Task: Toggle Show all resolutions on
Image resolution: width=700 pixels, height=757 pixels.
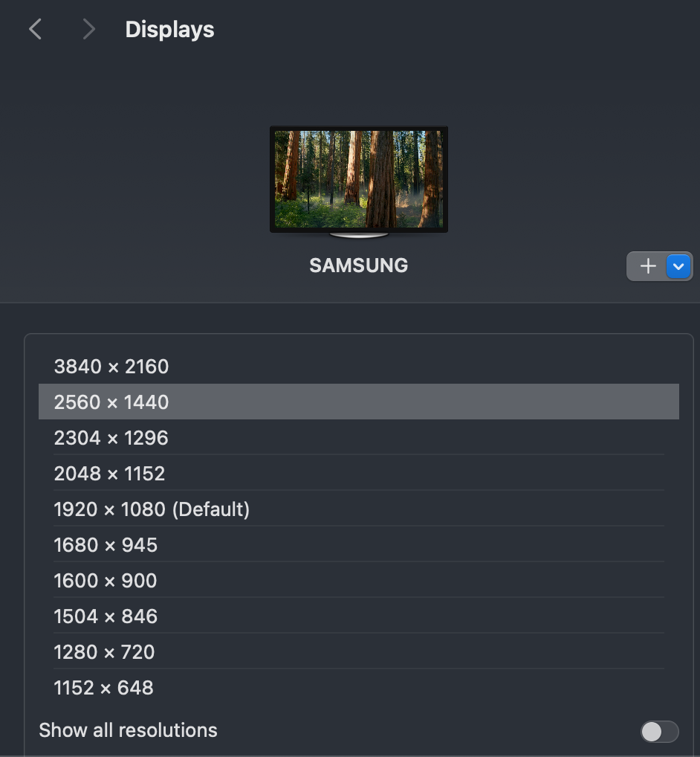Action: 658,731
